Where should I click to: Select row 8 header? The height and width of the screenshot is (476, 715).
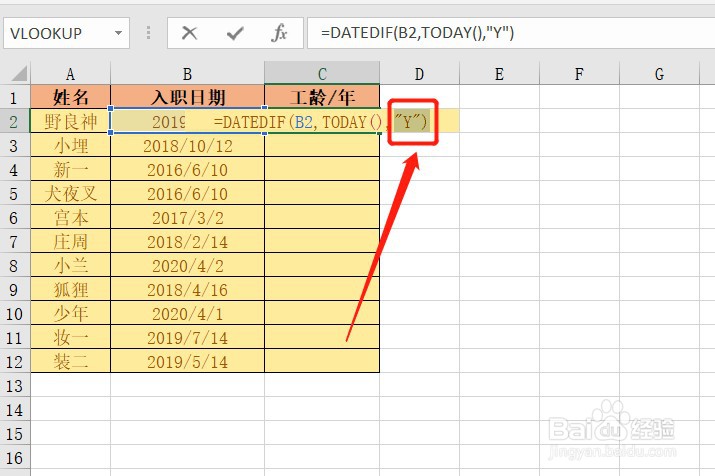tap(14, 266)
